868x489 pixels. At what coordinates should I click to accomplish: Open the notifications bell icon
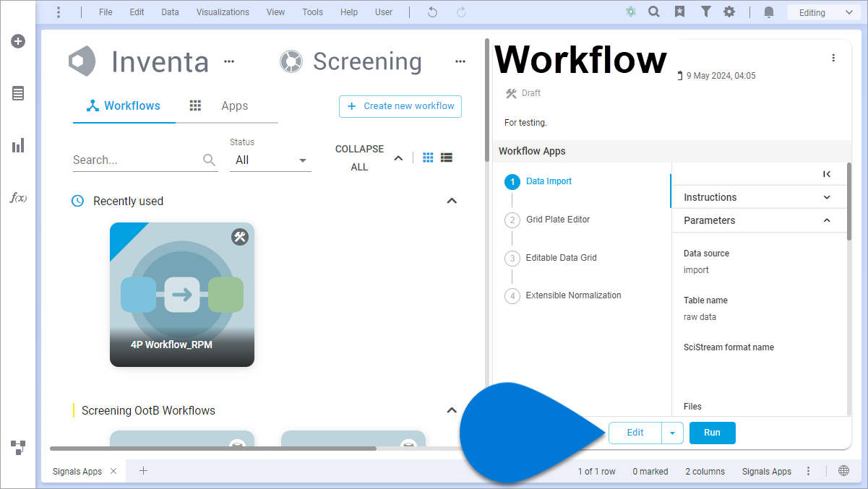pyautogui.click(x=769, y=12)
